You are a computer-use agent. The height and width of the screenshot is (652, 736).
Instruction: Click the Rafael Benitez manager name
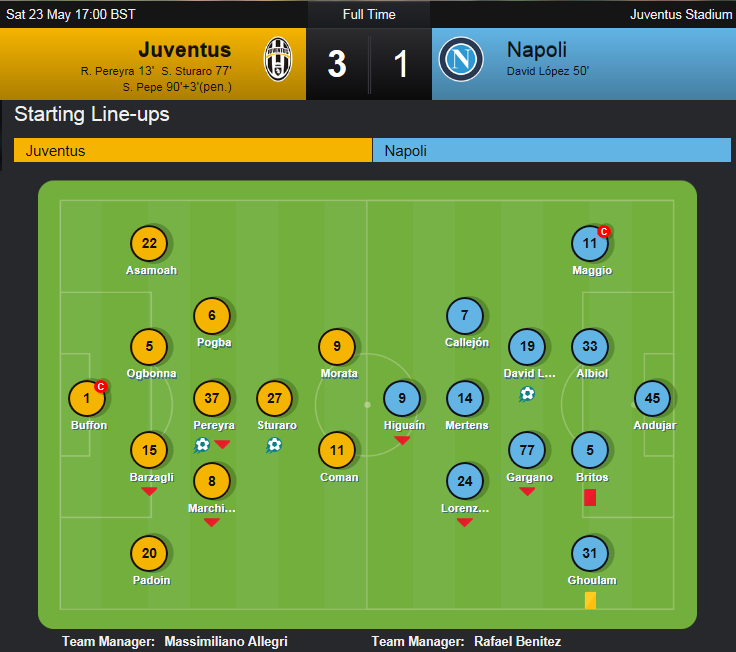(517, 641)
